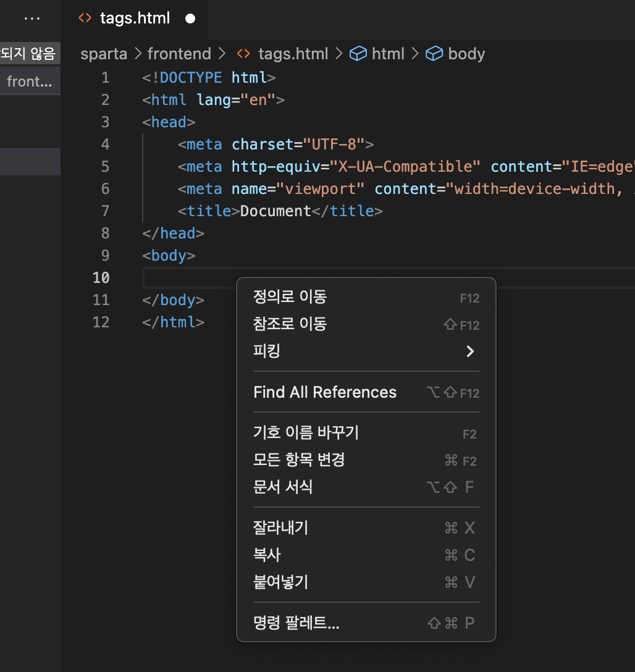Click the closing </body> tag on line 11
Screen dimensions: 635x672
[x=173, y=300]
